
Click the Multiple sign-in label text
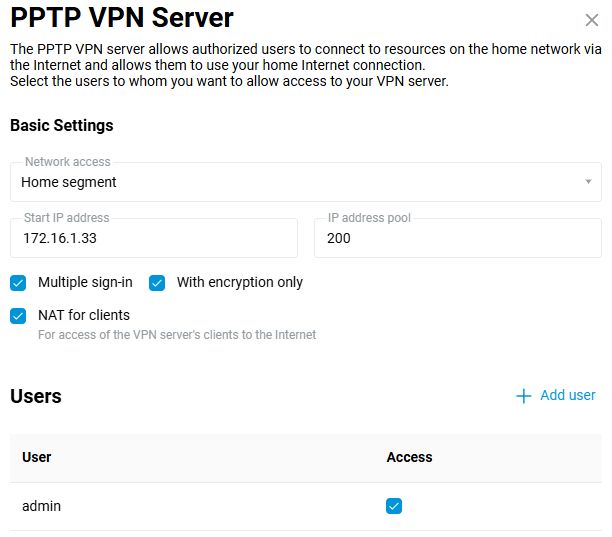[x=85, y=282]
